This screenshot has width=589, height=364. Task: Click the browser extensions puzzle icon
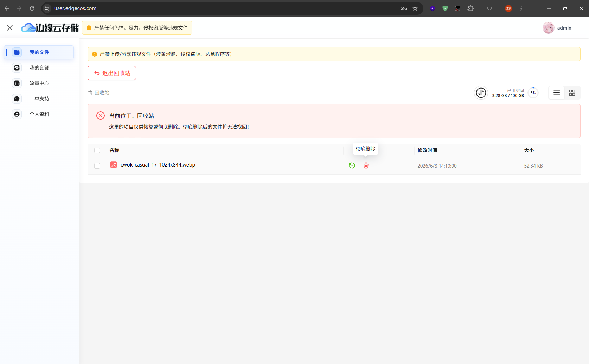(470, 8)
